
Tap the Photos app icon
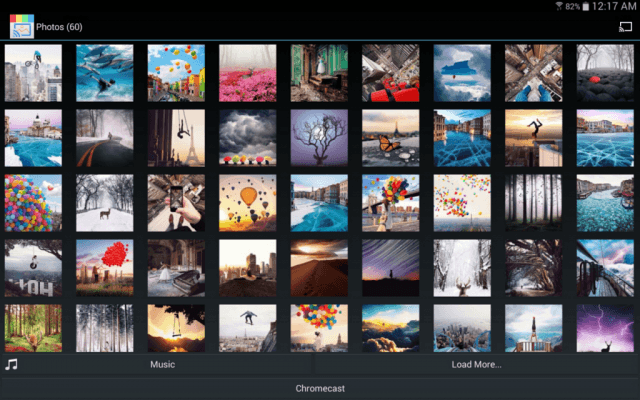21,26
